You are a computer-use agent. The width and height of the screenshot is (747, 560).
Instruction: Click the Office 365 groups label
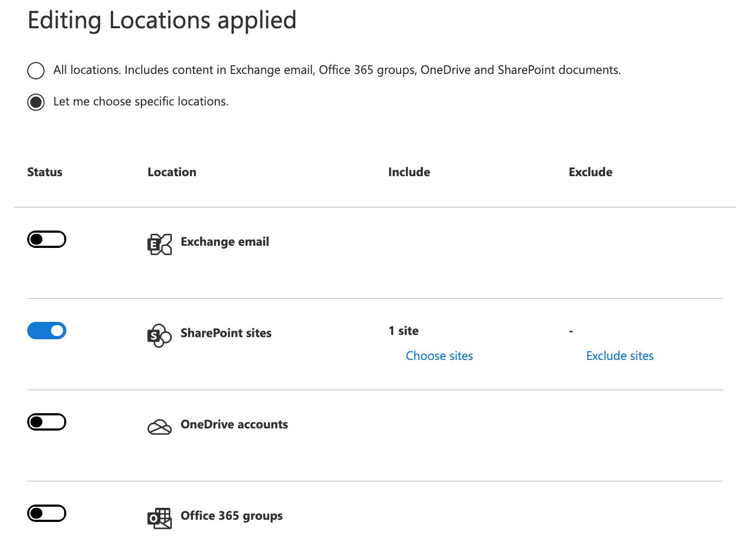pyautogui.click(x=232, y=516)
